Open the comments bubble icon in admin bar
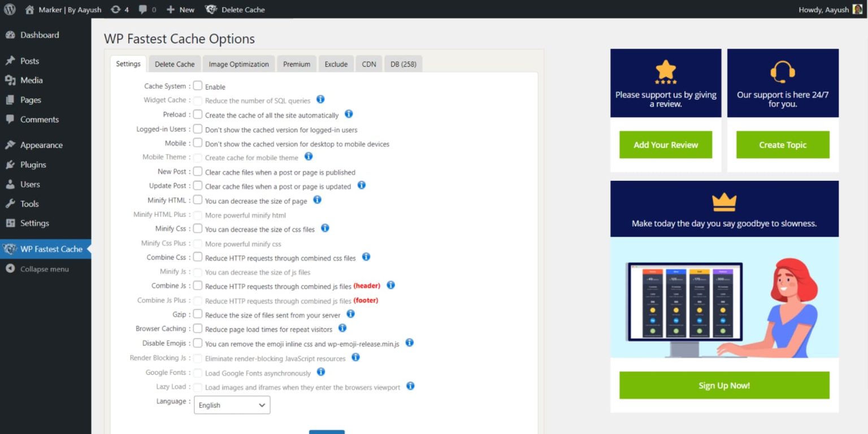 coord(144,9)
